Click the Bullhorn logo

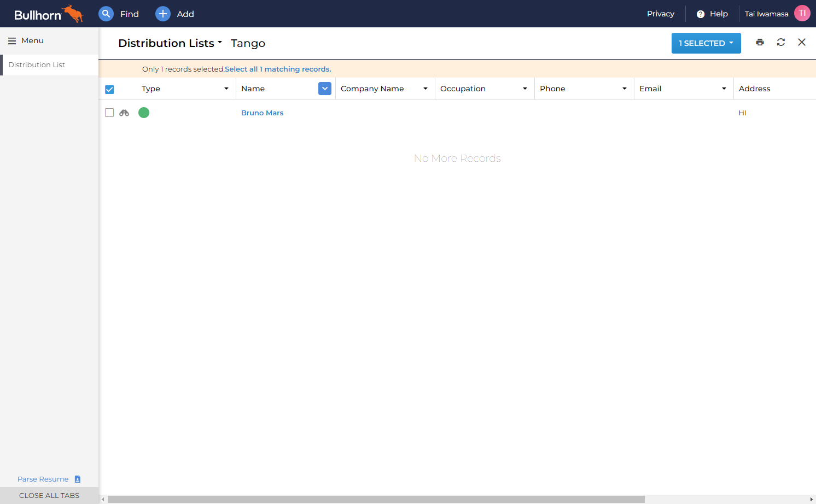[49, 14]
